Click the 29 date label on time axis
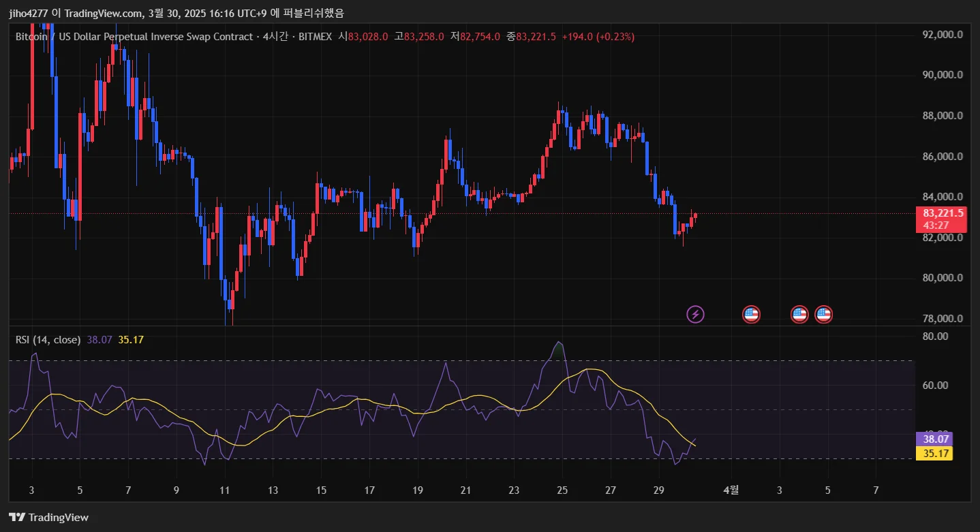Screen dimensions: 980x532 (658, 490)
